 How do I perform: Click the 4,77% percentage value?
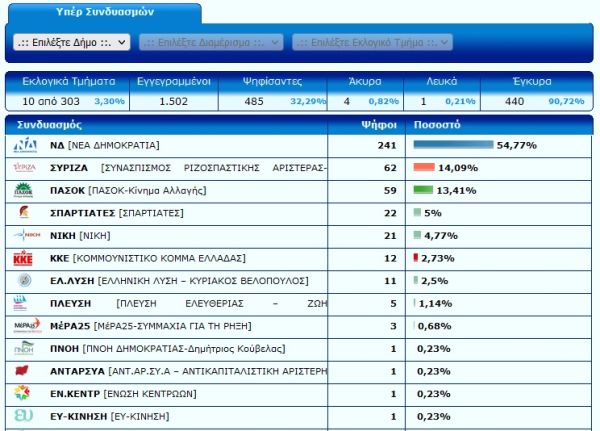[x=441, y=236]
